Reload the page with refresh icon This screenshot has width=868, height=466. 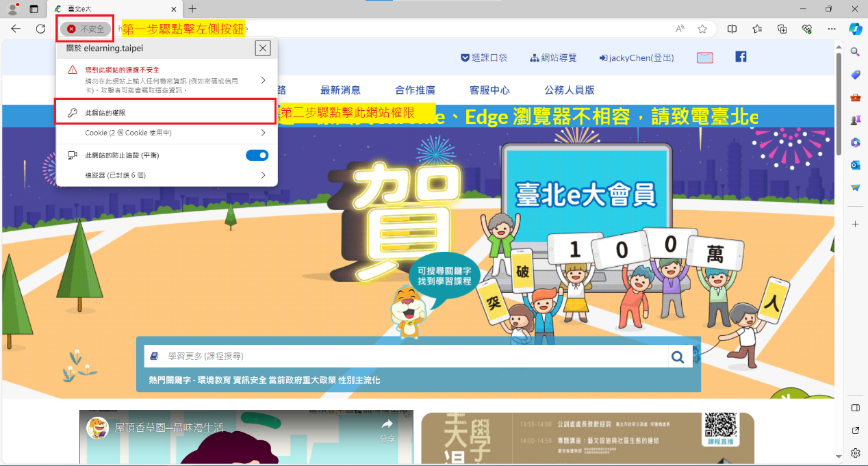click(40, 29)
